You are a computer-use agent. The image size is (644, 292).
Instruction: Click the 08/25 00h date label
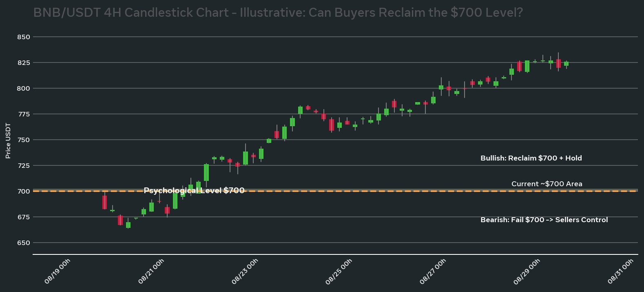(339, 271)
